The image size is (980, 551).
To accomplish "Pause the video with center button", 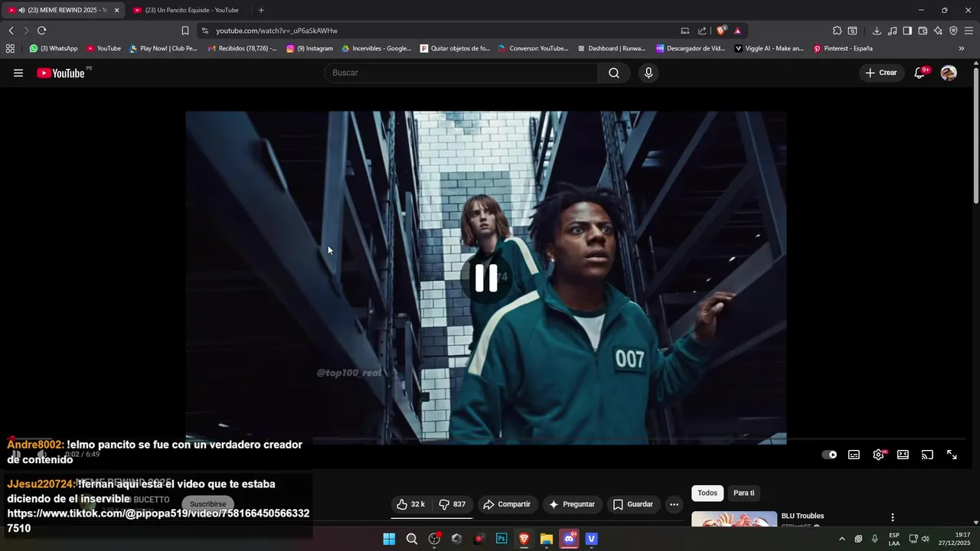I will coord(486,279).
